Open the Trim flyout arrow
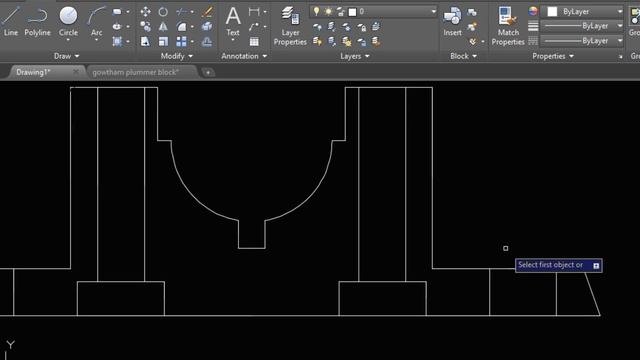 click(192, 12)
